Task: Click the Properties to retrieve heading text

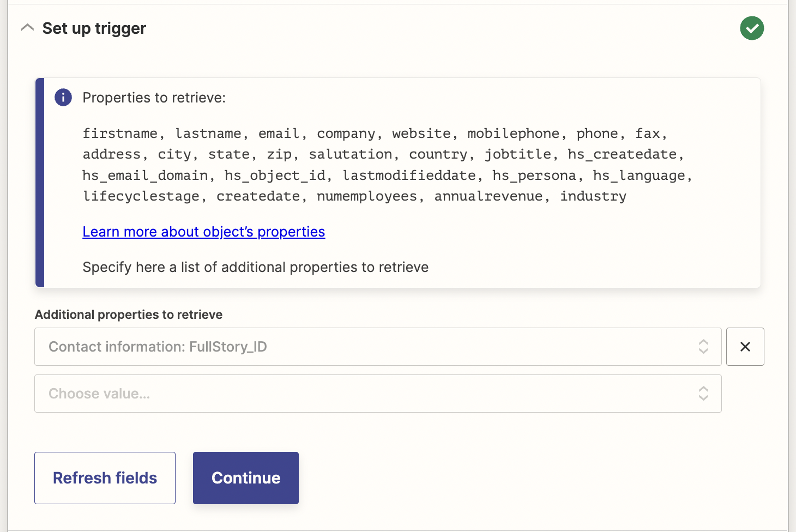Action: [x=154, y=98]
